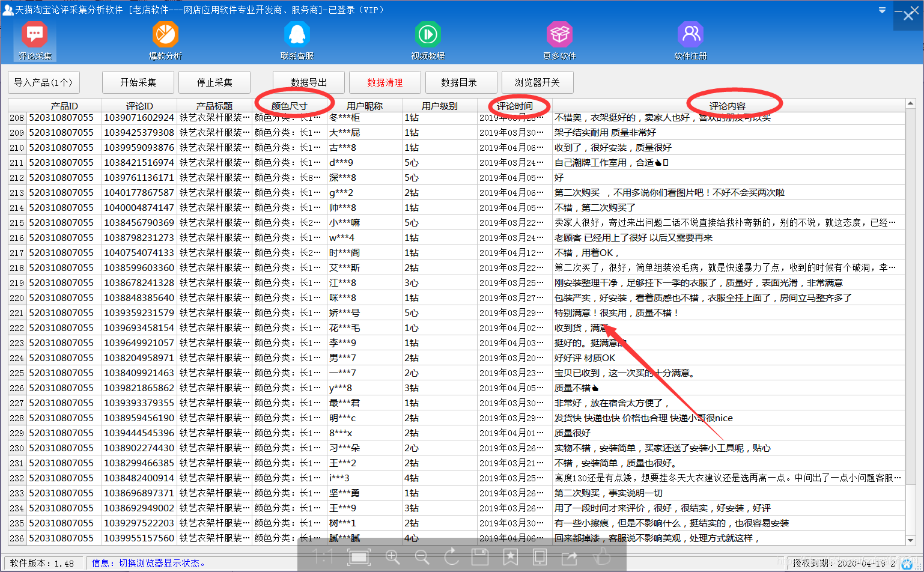
Task: Click the 联系客服 customer service icon
Action: click(297, 40)
